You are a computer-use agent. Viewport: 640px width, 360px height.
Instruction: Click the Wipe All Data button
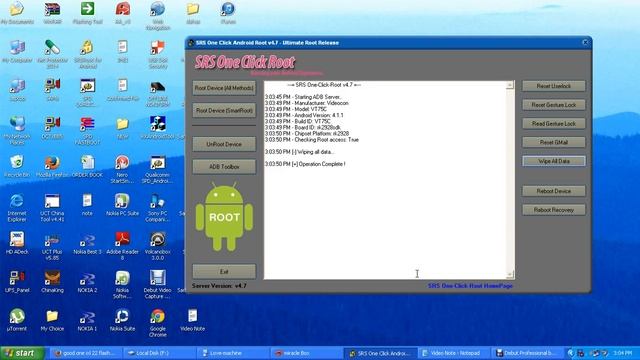pyautogui.click(x=554, y=161)
